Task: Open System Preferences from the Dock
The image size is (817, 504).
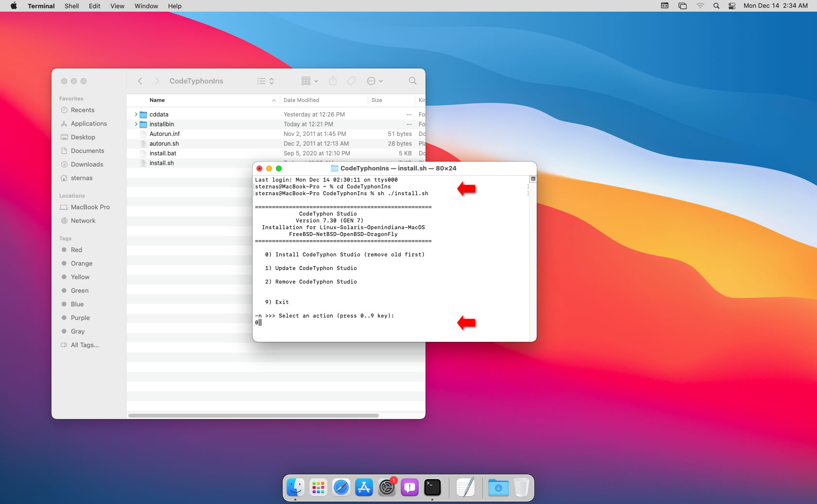Action: [387, 487]
